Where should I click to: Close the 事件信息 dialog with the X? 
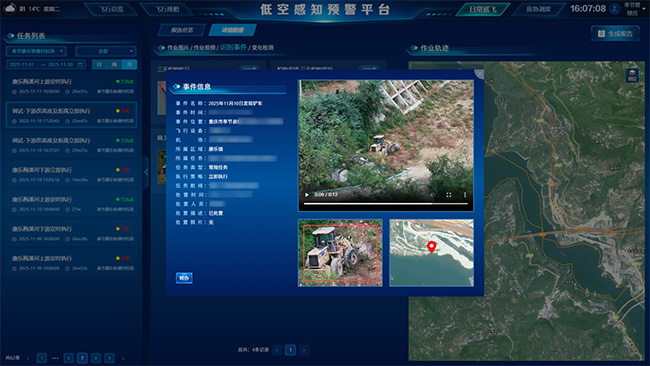pos(480,74)
